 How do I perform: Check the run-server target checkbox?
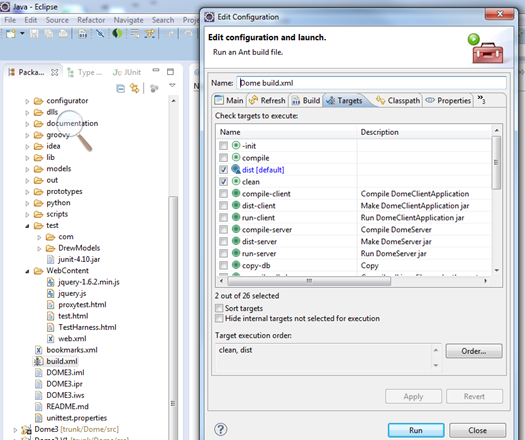point(223,253)
